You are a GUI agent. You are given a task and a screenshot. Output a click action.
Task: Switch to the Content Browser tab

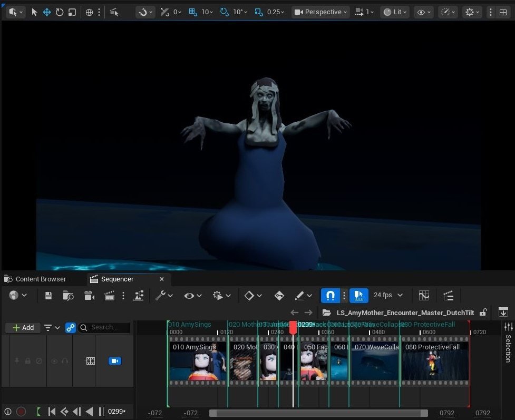35,279
